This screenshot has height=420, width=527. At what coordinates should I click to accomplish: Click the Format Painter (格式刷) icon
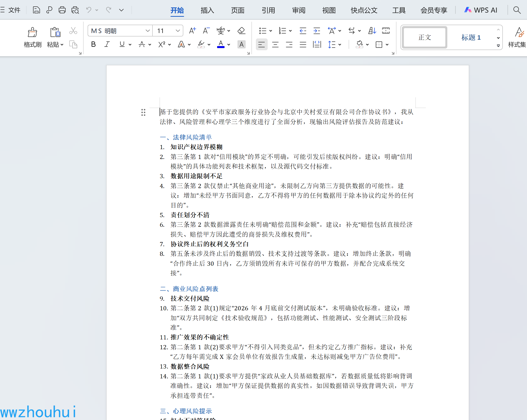pyautogui.click(x=32, y=32)
